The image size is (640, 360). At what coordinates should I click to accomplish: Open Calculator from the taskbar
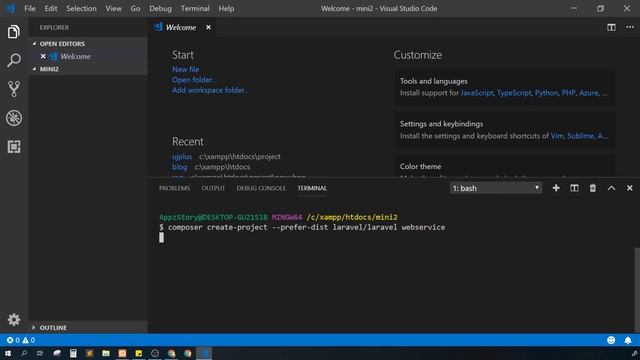(x=73, y=353)
